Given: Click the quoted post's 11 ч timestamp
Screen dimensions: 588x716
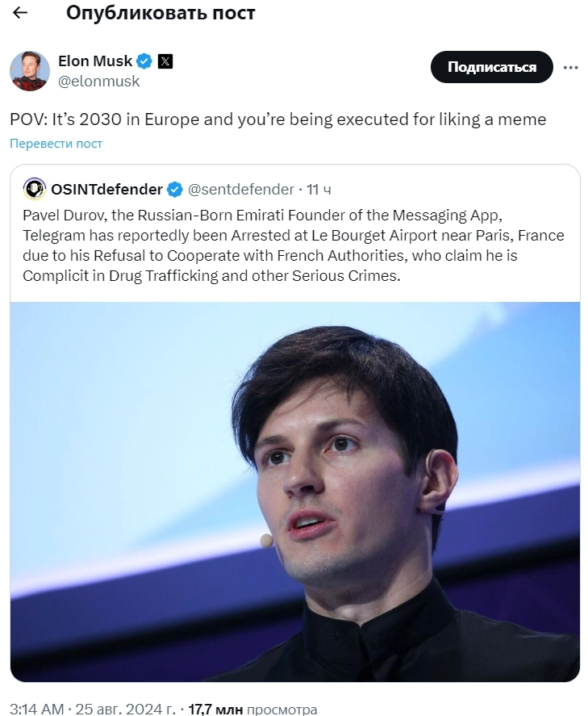Looking at the screenshot, I should [x=319, y=190].
